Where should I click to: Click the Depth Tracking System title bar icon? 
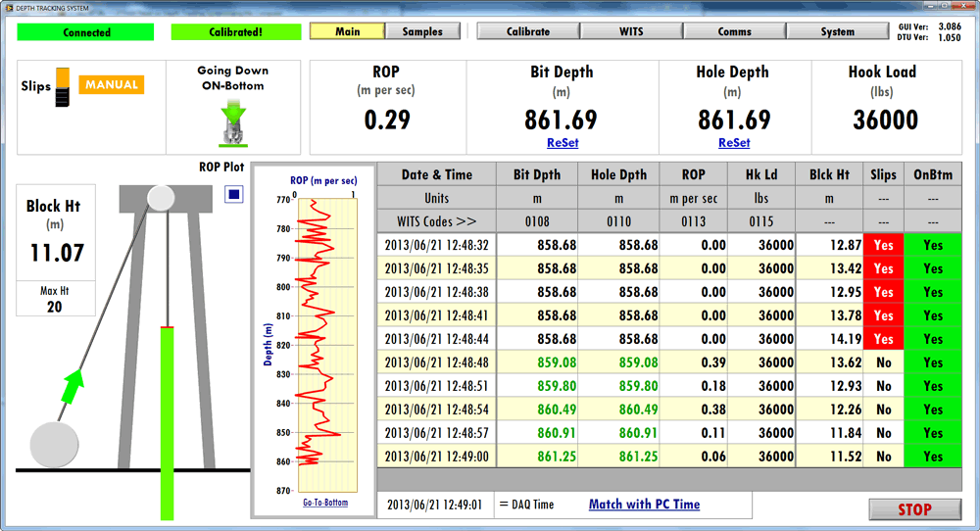[x=9, y=8]
